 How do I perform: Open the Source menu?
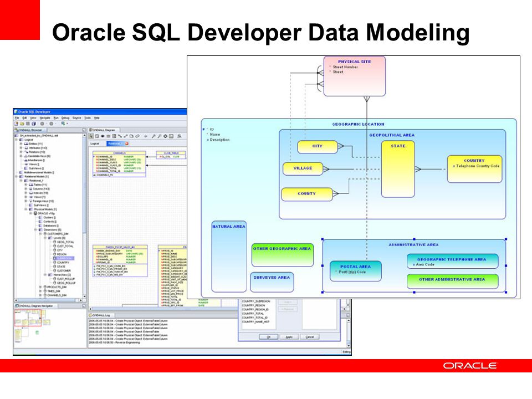point(76,117)
